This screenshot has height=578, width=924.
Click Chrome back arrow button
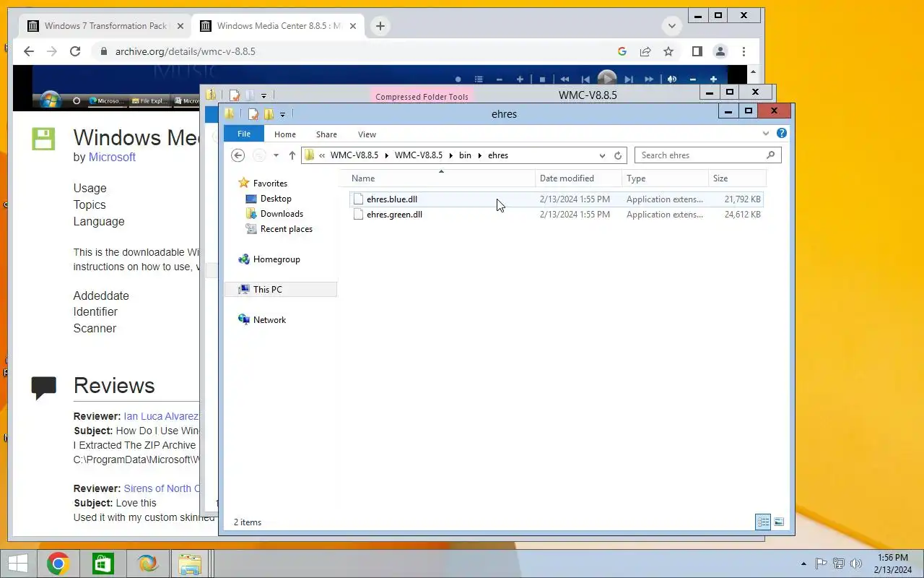pos(29,51)
